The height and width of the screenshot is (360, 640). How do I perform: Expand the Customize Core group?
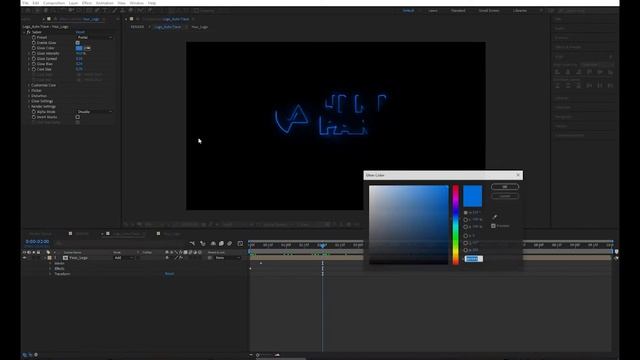tap(29, 85)
